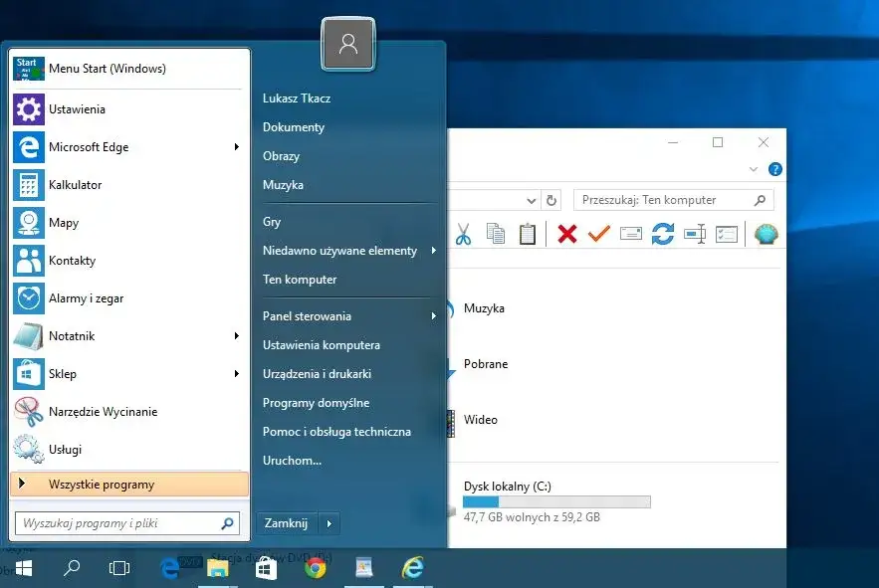Click the properties checklist toolbar icon
879x588 pixels.
point(727,233)
